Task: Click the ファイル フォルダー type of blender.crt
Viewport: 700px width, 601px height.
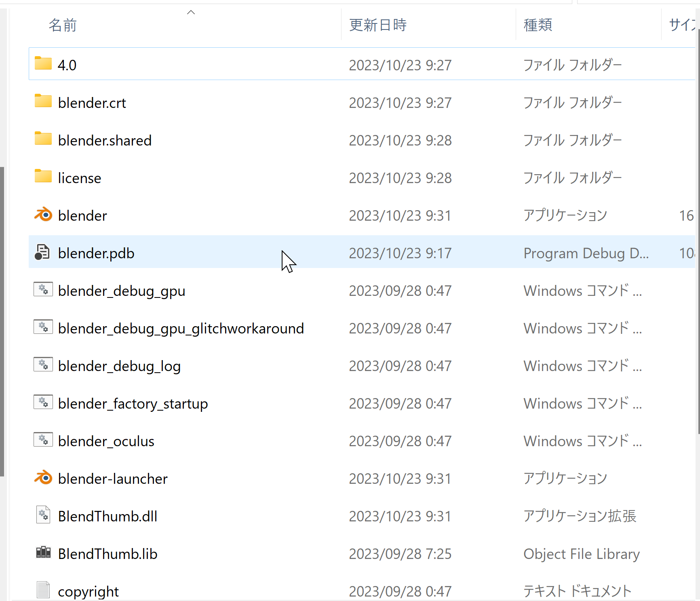Action: click(x=573, y=103)
